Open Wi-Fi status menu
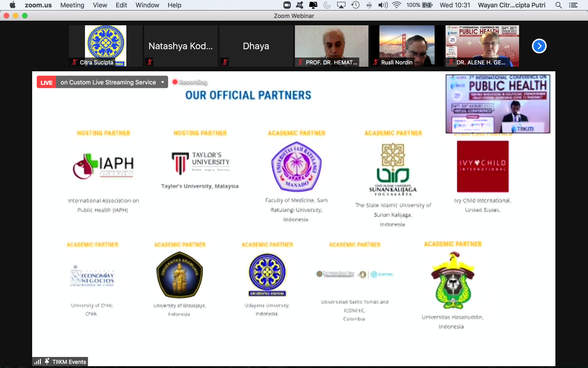588x368 pixels. (x=397, y=5)
